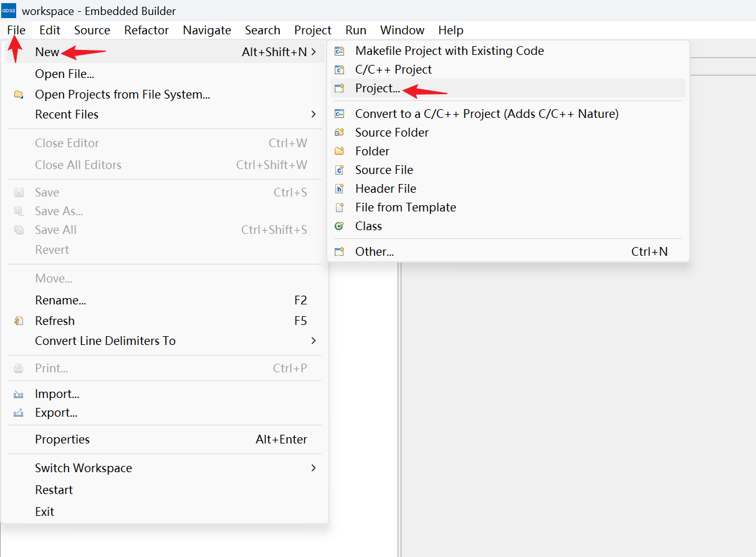Click the green Class icon

(340, 226)
